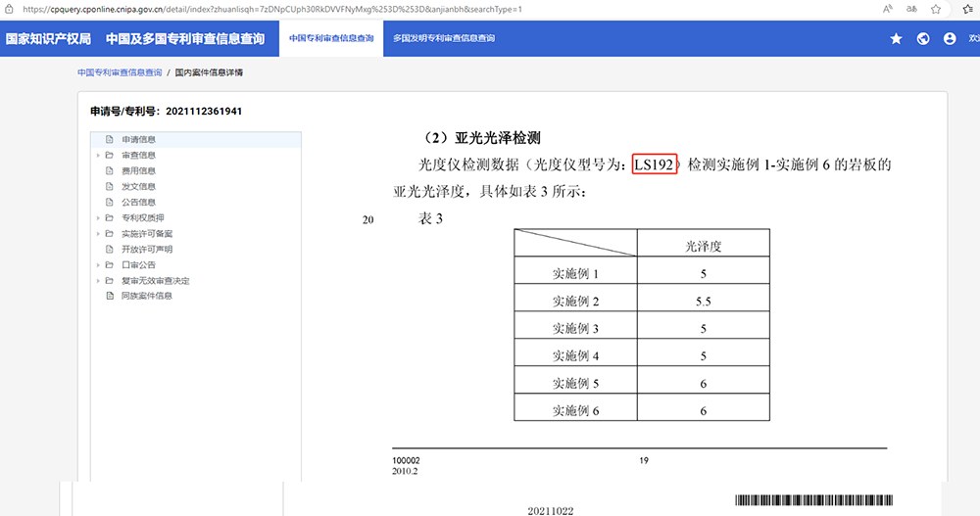Click the 实施例 6 table cell
This screenshot has height=516, width=980.
(x=575, y=407)
